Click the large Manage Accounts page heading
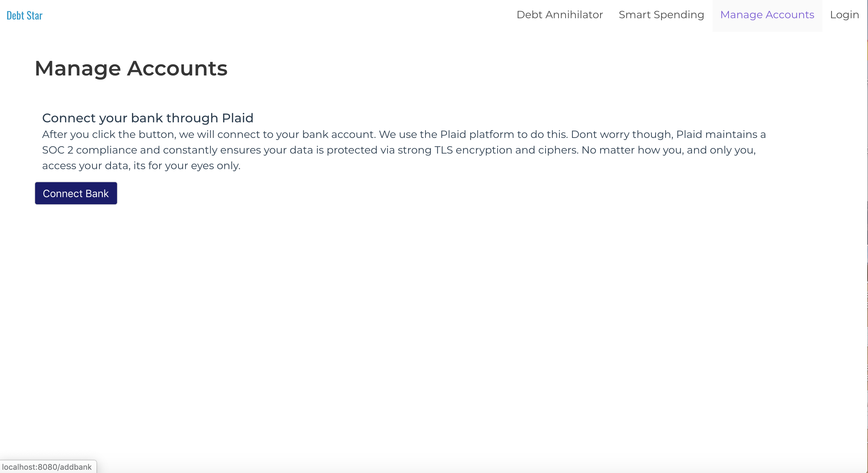This screenshot has width=868, height=473. click(x=131, y=68)
